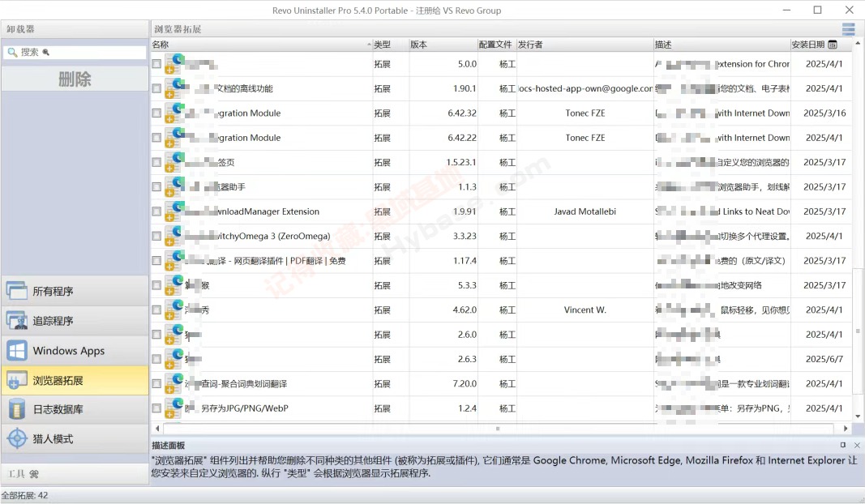Click extension icon of 另存为JPG/PNG/WebP row
The width and height of the screenshot is (865, 504).
[x=174, y=408]
